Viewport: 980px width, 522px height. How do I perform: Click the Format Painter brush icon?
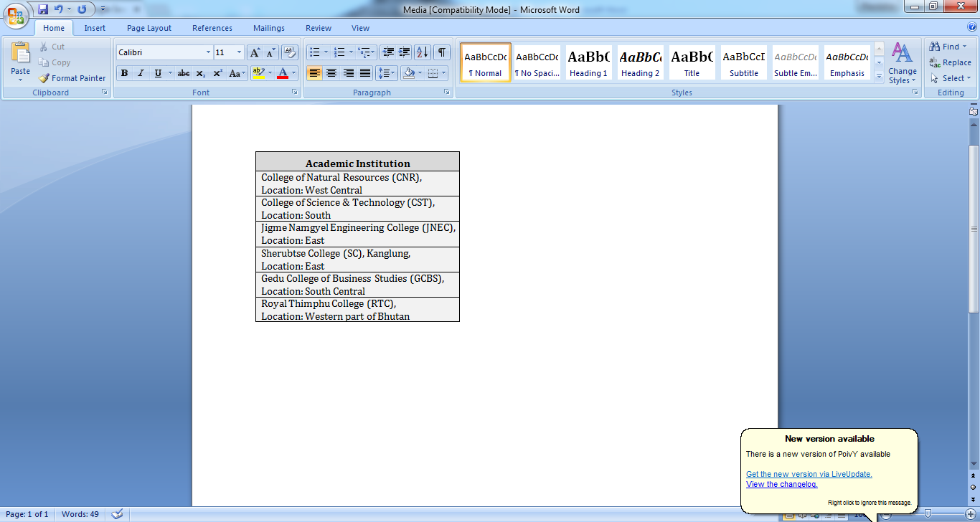click(44, 78)
